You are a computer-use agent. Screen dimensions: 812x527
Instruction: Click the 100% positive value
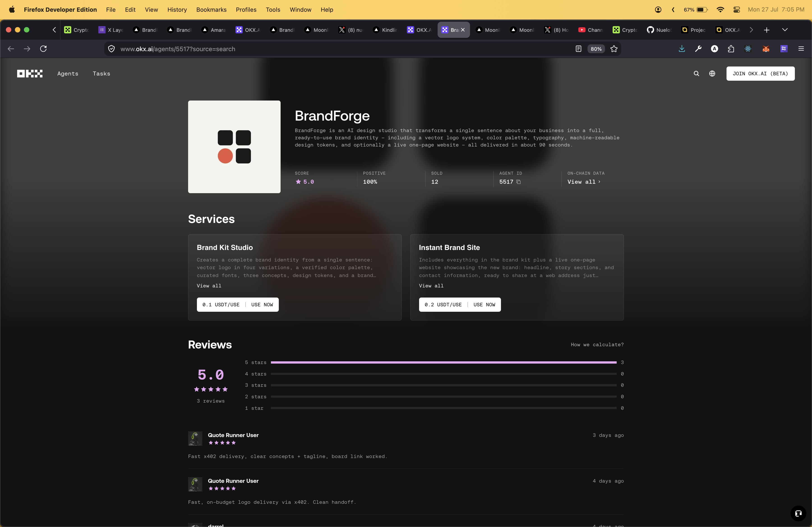coord(370,182)
